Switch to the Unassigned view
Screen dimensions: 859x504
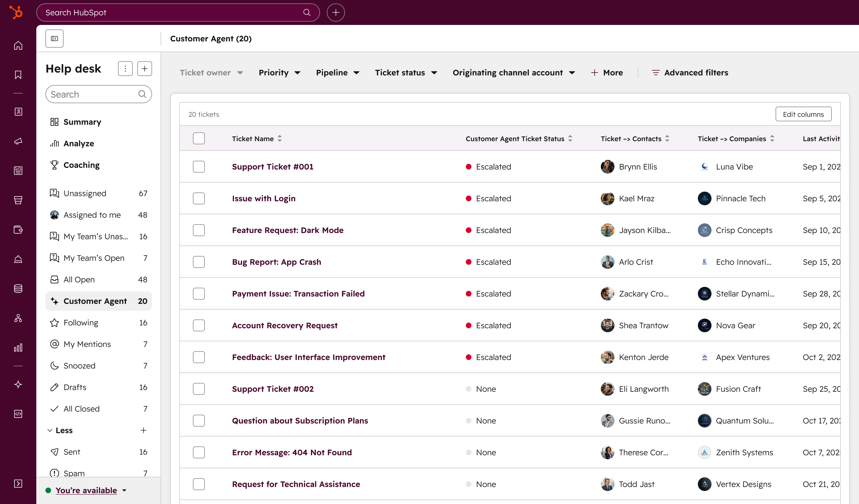coord(85,193)
